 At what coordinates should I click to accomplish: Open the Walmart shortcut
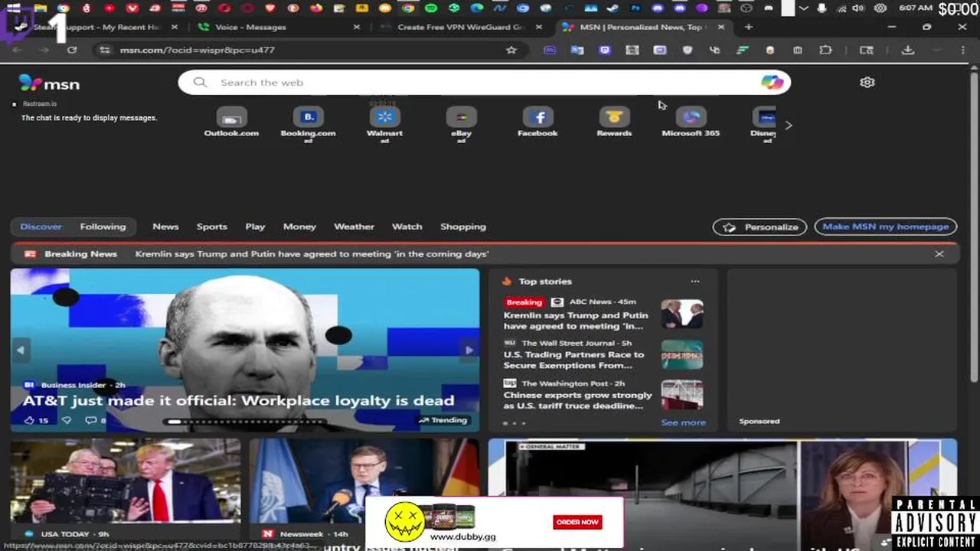[x=384, y=124]
